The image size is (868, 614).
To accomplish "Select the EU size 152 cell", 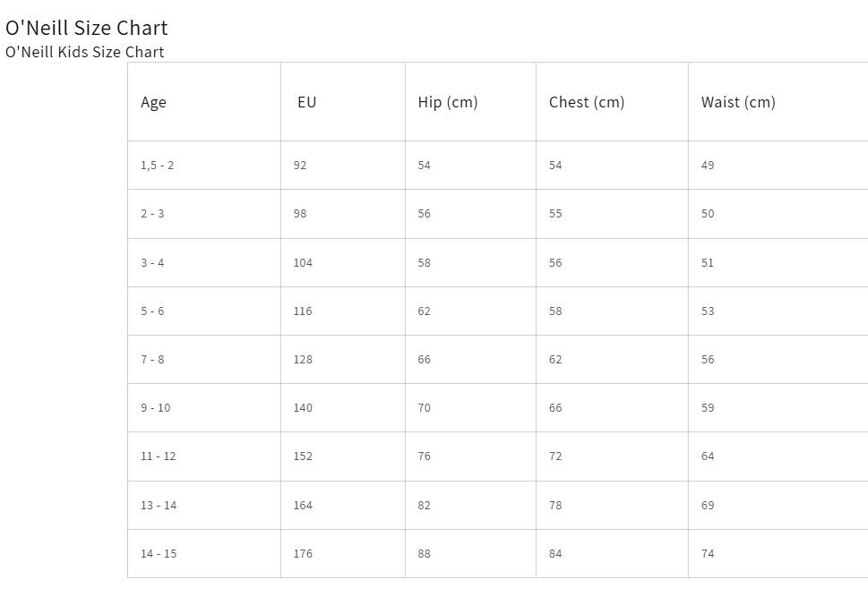I will pos(343,456).
